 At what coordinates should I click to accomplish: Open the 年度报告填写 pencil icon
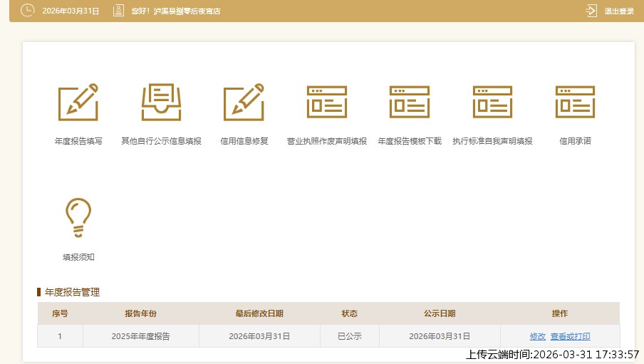(78, 102)
